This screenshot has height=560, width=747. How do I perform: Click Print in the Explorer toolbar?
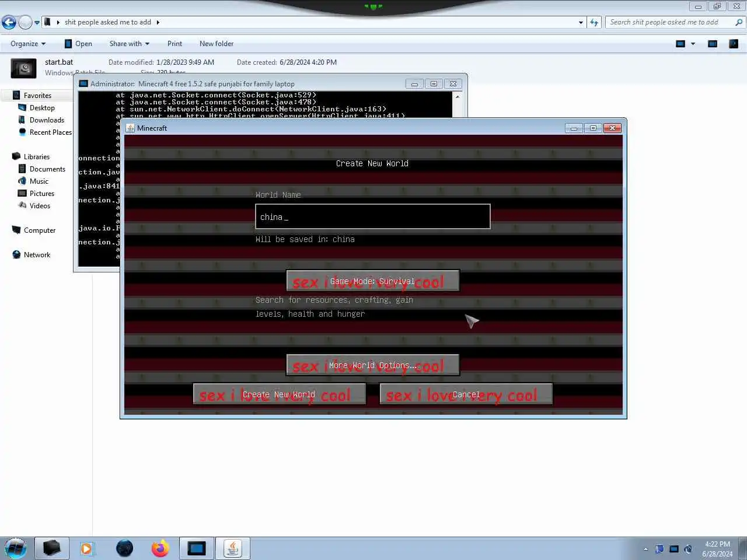point(174,44)
